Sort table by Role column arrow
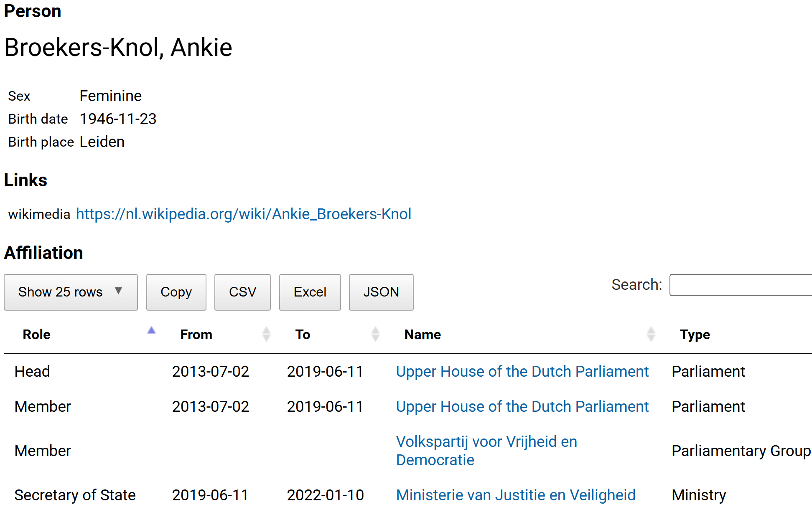This screenshot has height=507, width=812. (x=151, y=331)
